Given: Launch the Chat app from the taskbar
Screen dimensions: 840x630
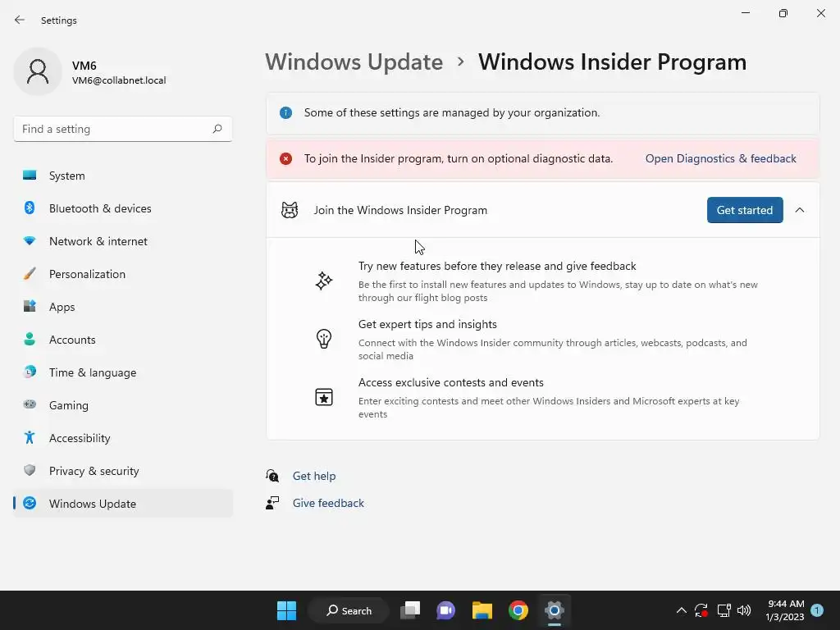Looking at the screenshot, I should coord(445,610).
